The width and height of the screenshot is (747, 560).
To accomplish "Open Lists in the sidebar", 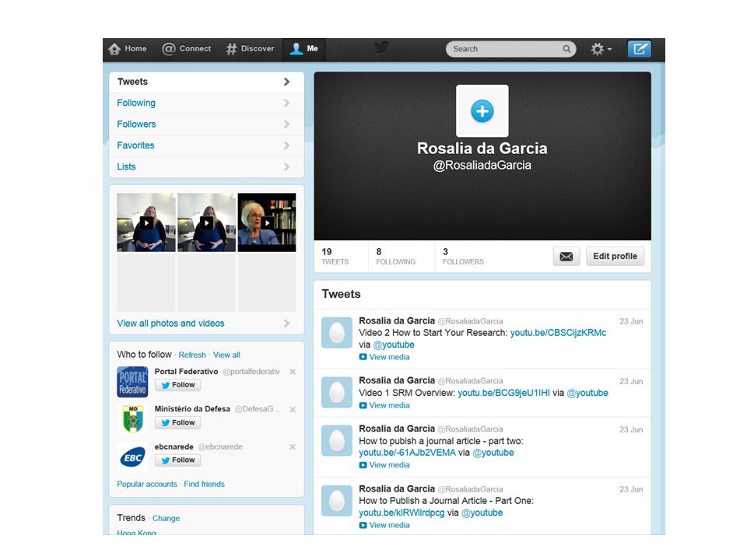I will (207, 166).
